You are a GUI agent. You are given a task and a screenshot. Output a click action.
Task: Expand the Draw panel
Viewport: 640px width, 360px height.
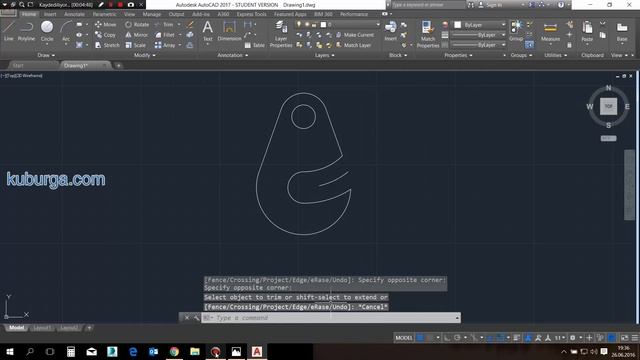pos(46,55)
